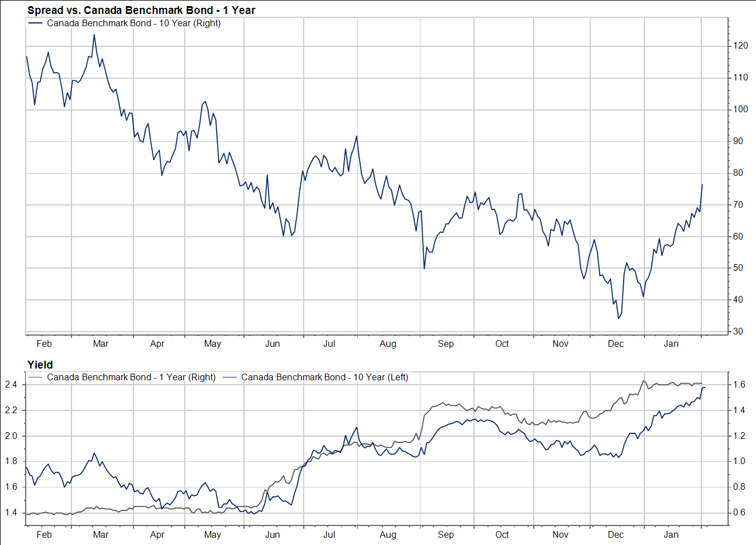The image size is (756, 545).
Task: Select the '10 Year (Left)' legend entry in the Yield chart
Action: click(x=324, y=377)
